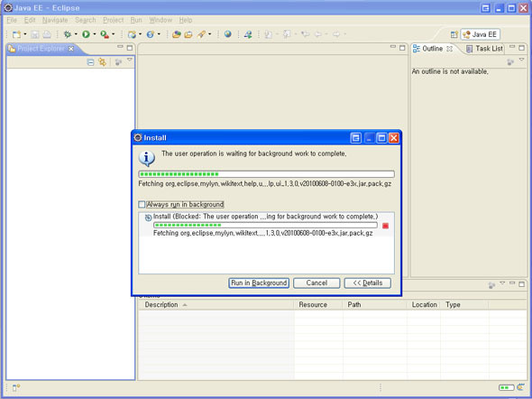Click the green Run play icon

coord(86,34)
